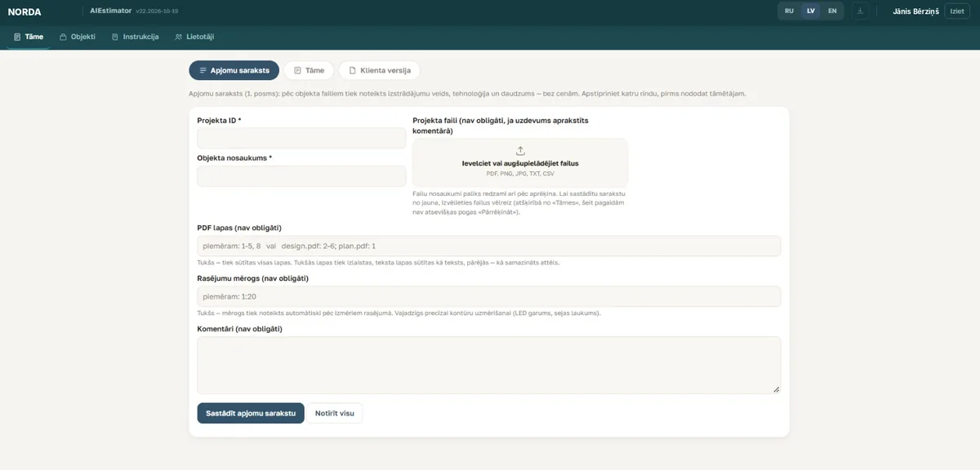Screen dimensions: 980x470
Task: Click the NORDA logo
Action: coord(24,11)
